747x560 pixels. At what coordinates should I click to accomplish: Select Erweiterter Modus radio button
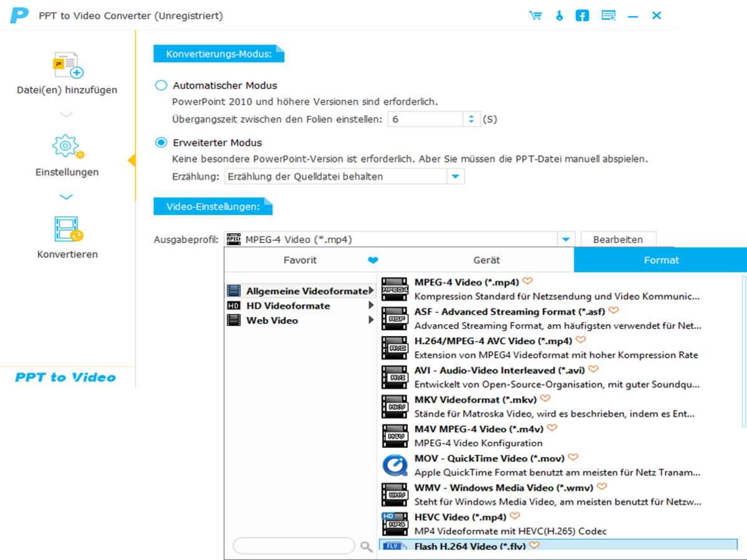point(161,142)
